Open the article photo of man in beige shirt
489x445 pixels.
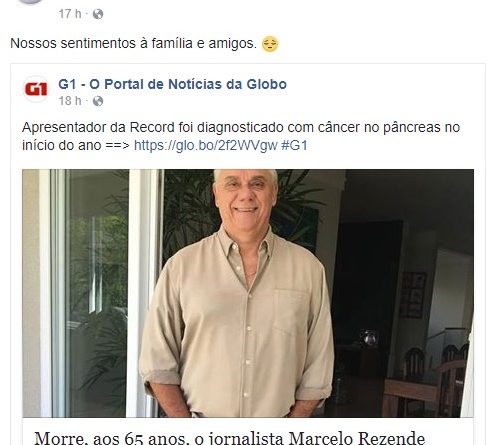pyautogui.click(x=248, y=293)
